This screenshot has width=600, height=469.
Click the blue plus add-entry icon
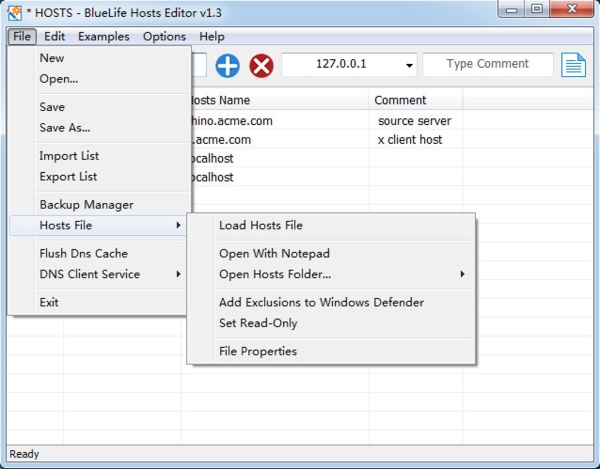click(x=228, y=66)
